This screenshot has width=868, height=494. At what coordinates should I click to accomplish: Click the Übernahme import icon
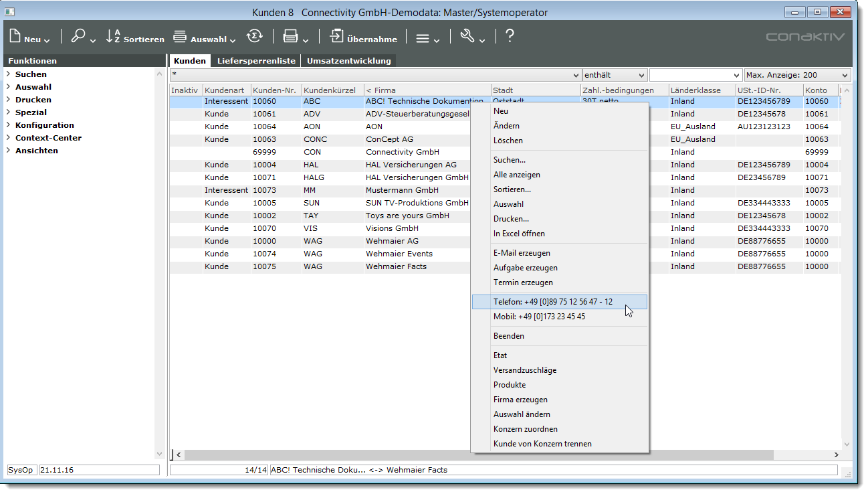pos(336,37)
